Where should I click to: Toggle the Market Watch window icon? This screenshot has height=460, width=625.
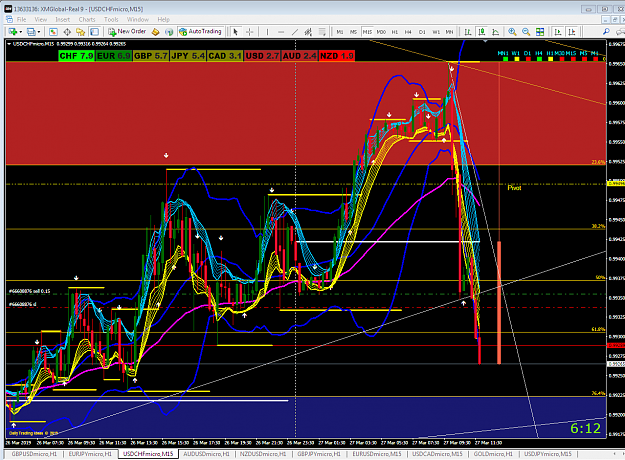click(53, 31)
